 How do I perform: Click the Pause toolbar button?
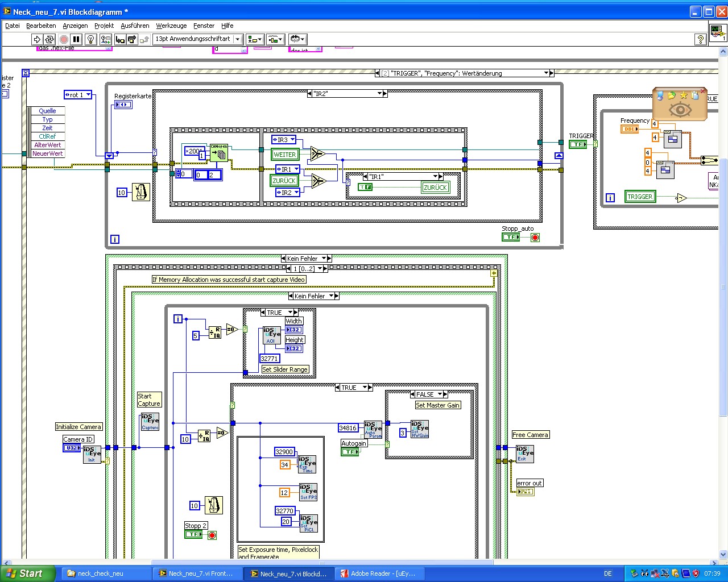pos(76,39)
